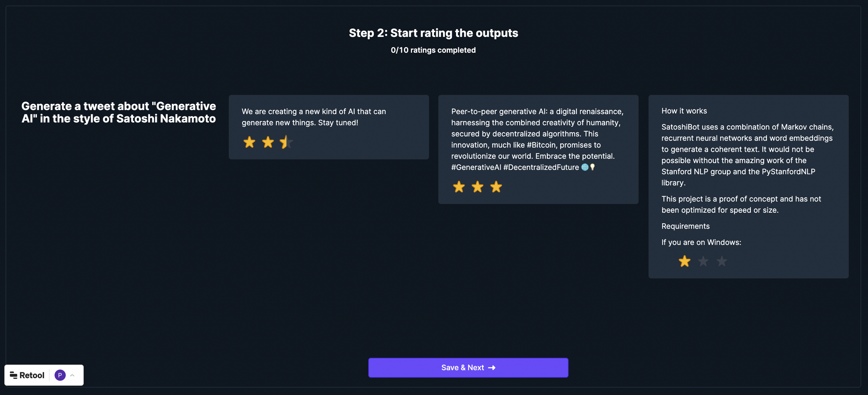Expand the Retool toolbar chevron
This screenshot has height=395, width=868.
72,375
